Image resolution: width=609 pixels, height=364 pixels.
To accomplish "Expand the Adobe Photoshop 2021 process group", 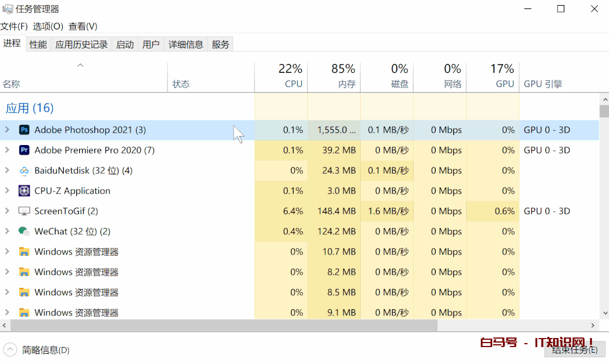I will click(7, 130).
